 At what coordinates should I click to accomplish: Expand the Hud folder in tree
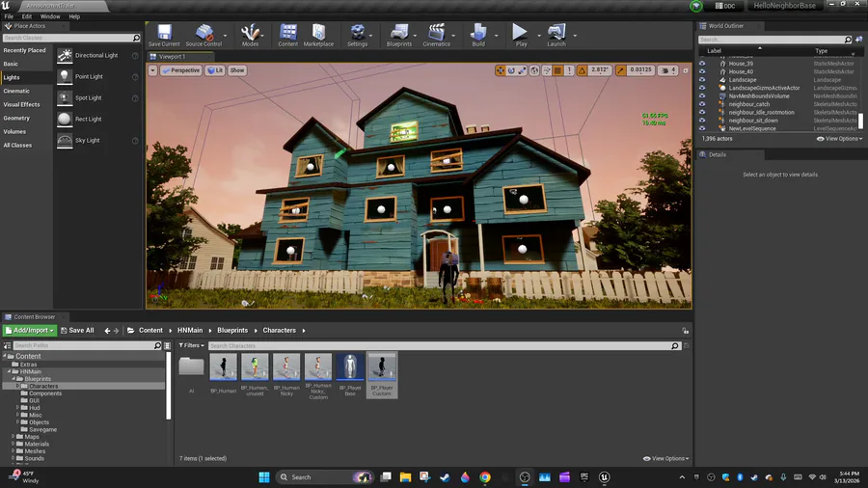point(17,407)
